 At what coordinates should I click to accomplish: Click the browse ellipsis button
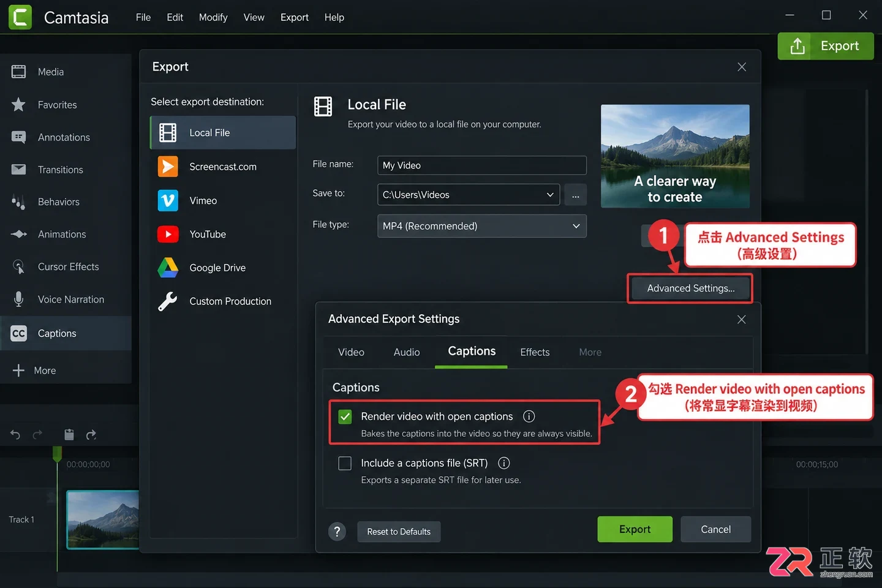point(575,195)
